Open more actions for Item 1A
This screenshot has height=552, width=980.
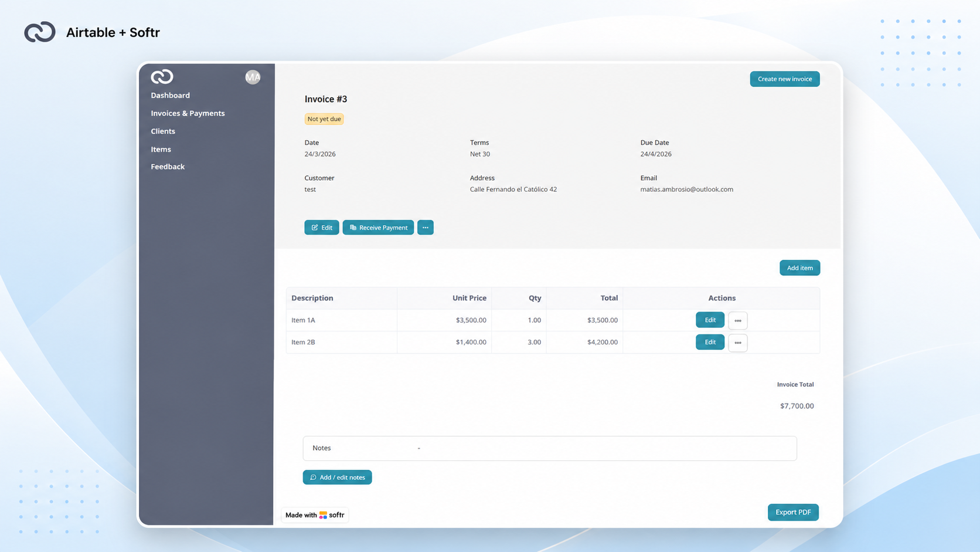738,320
